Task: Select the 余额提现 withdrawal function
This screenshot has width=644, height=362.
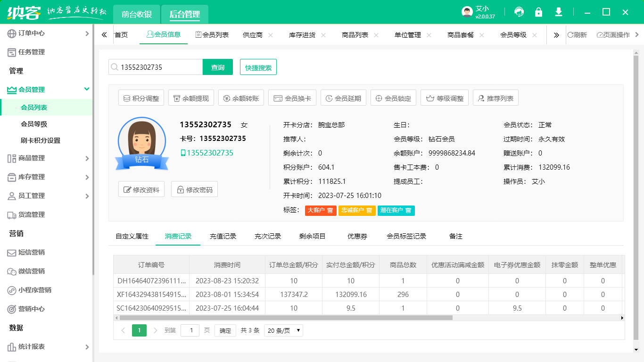Action: click(190, 98)
